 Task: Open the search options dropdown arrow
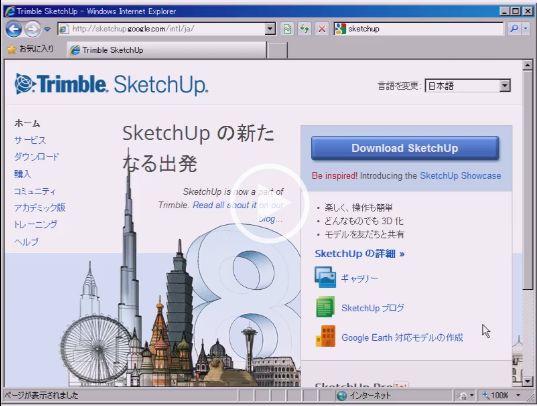[x=525, y=29]
